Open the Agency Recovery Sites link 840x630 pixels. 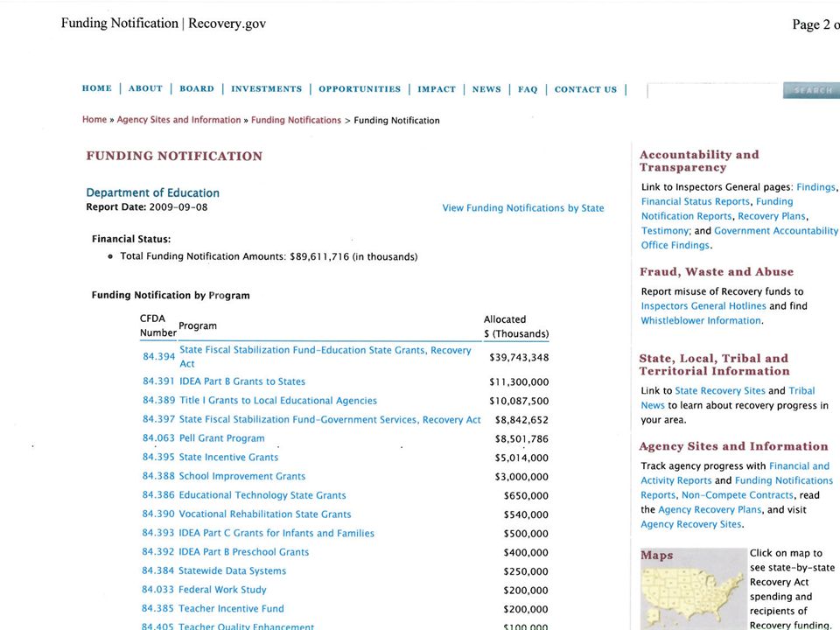pos(691,524)
